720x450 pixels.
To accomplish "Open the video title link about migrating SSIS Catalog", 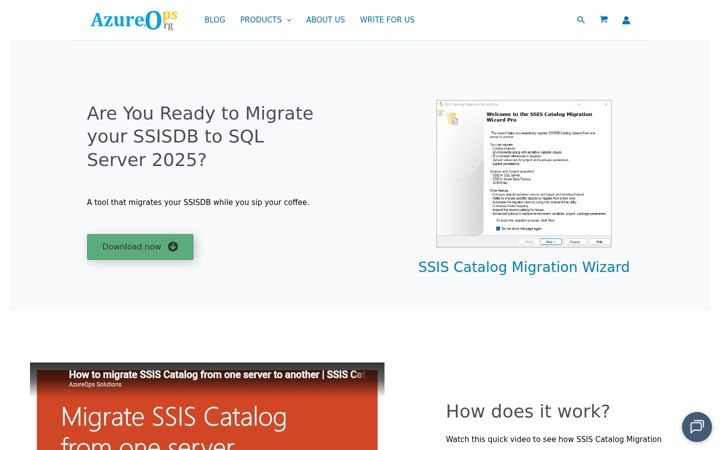I will [217, 374].
